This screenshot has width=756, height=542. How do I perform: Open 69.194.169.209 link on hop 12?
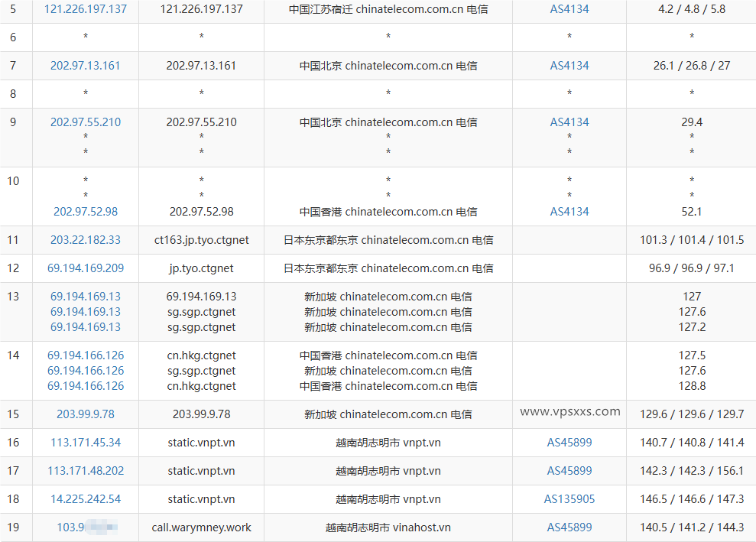85,268
